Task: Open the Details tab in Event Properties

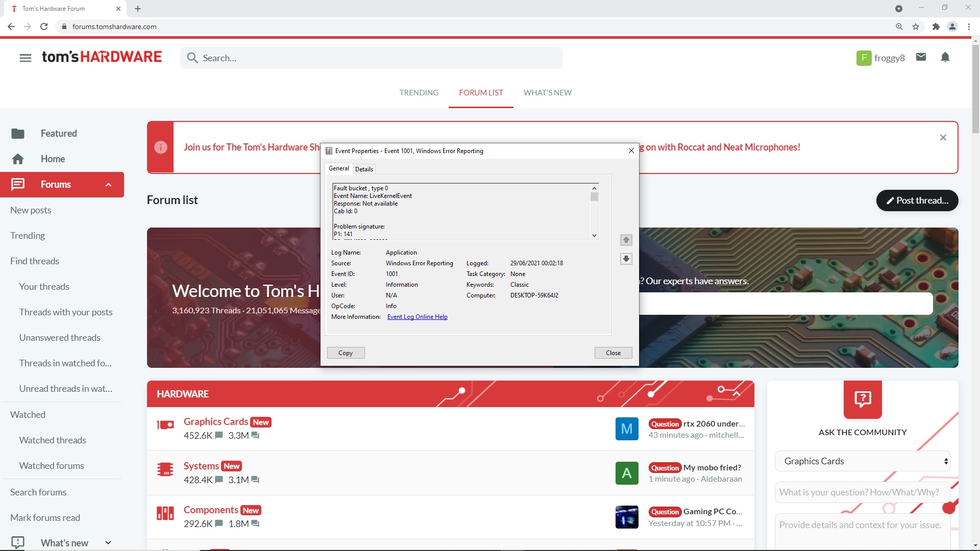Action: pyautogui.click(x=364, y=169)
